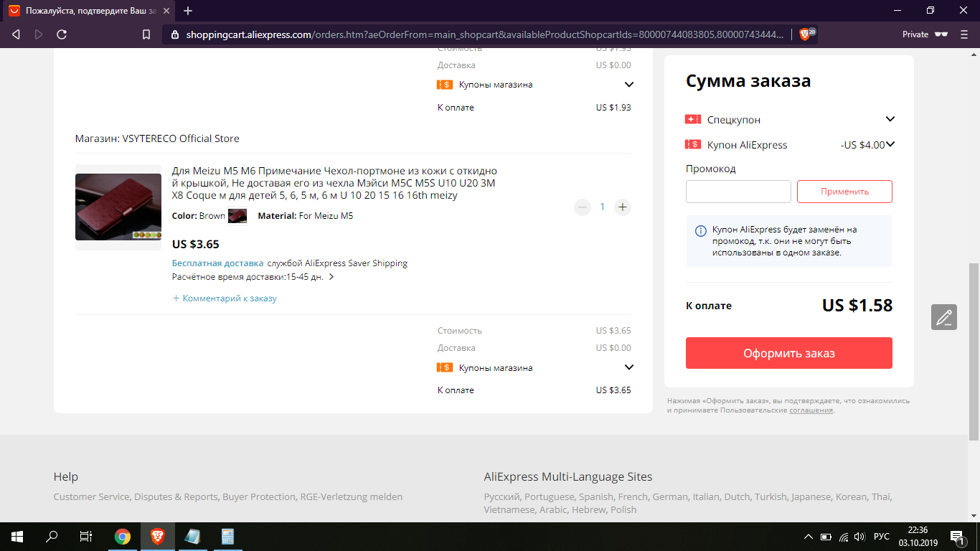Increase the Meizu case quantity
The width and height of the screenshot is (980, 551).
pos(623,207)
